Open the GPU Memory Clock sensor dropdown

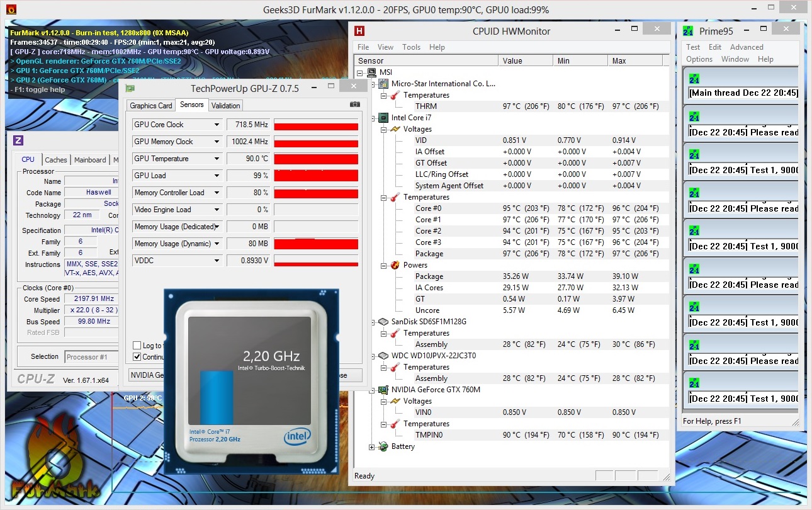click(217, 142)
